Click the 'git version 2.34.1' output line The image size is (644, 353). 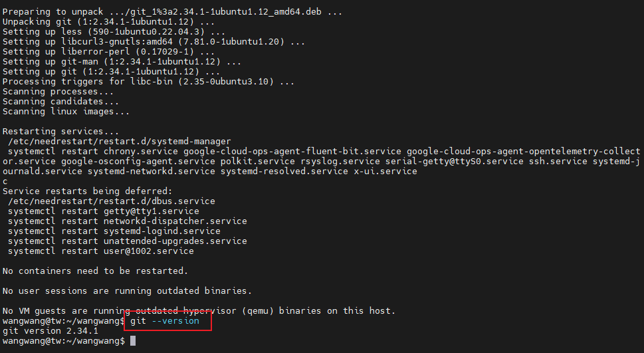point(51,331)
